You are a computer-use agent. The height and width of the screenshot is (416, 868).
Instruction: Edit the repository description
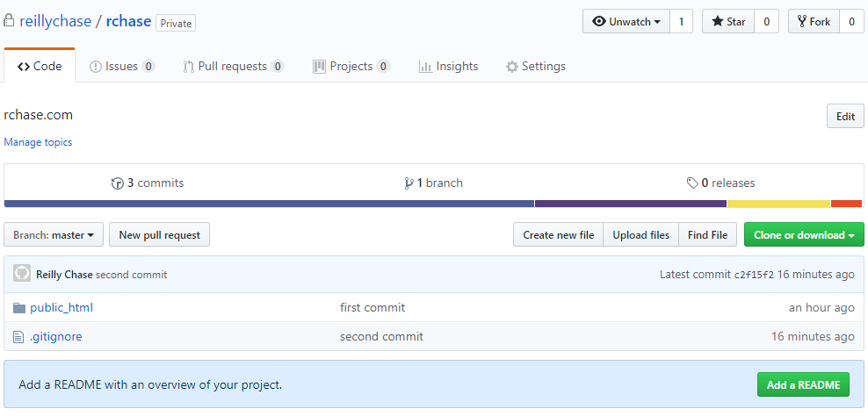pos(845,116)
